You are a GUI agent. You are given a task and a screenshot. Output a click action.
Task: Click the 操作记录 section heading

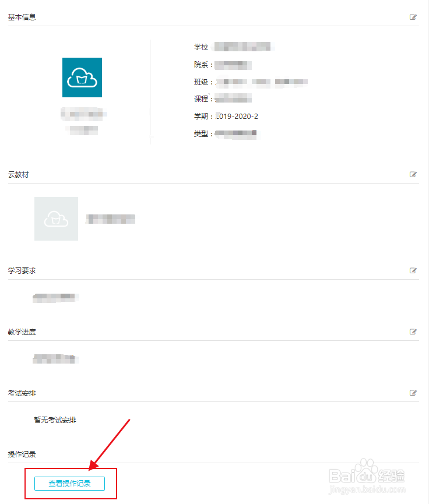pyautogui.click(x=22, y=454)
